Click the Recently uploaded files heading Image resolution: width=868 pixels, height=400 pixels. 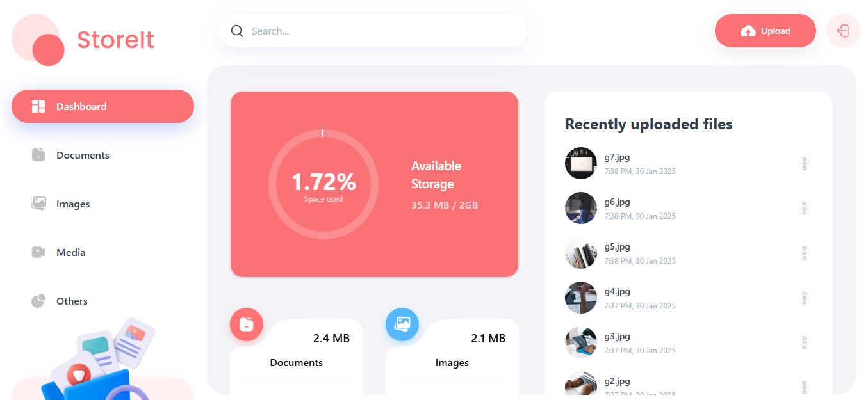(x=648, y=124)
